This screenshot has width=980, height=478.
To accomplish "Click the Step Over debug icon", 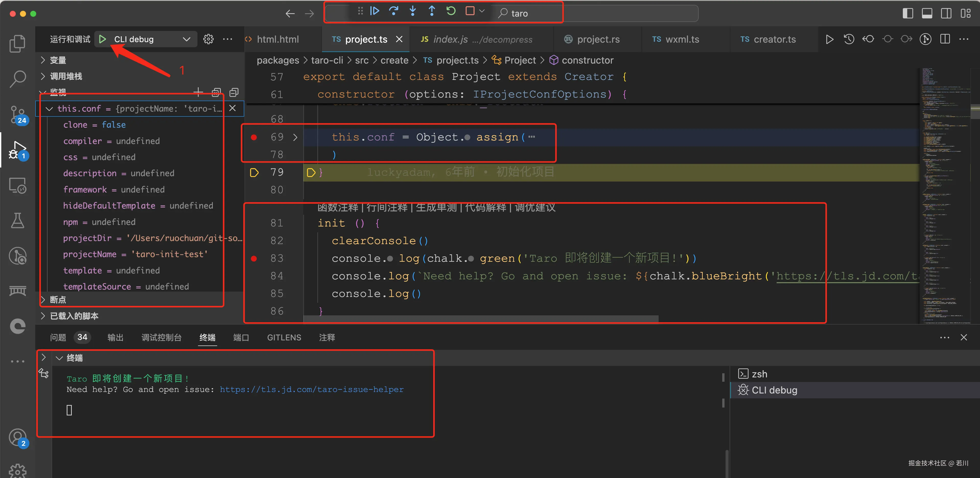I will point(394,11).
